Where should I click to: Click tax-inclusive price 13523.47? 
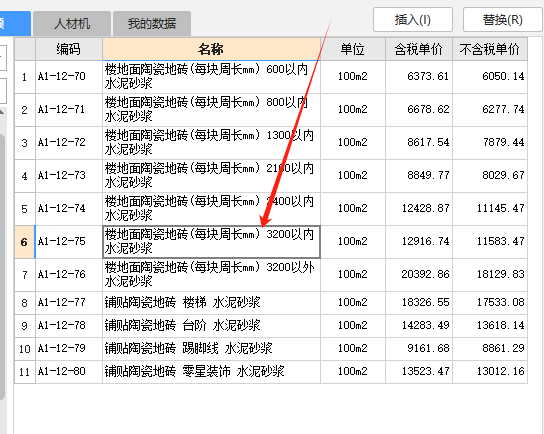(419, 372)
